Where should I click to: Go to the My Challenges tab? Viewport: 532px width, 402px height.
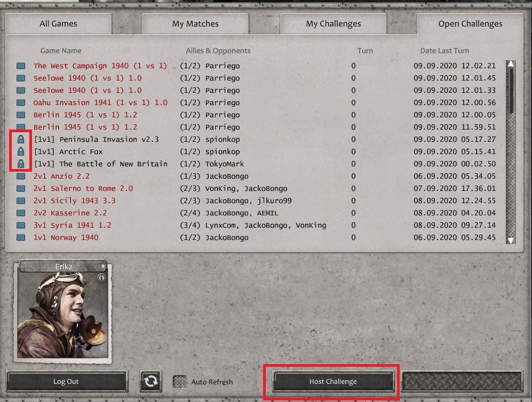333,24
